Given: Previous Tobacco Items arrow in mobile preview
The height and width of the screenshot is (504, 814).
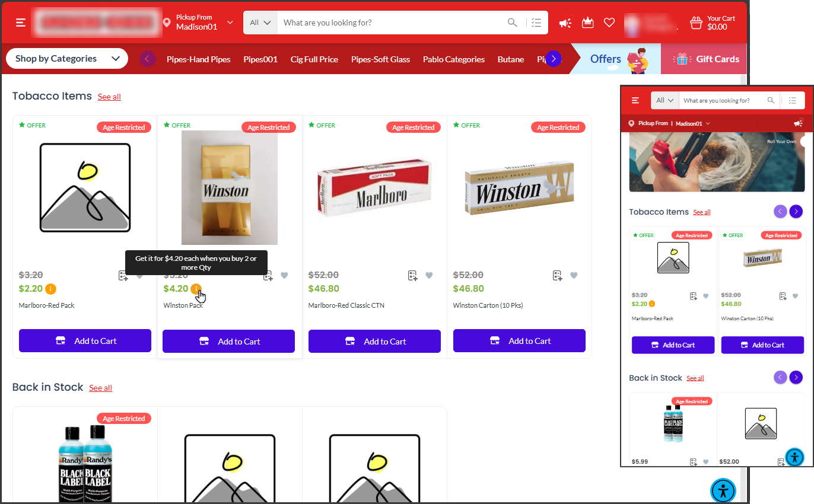Looking at the screenshot, I should [x=780, y=211].
